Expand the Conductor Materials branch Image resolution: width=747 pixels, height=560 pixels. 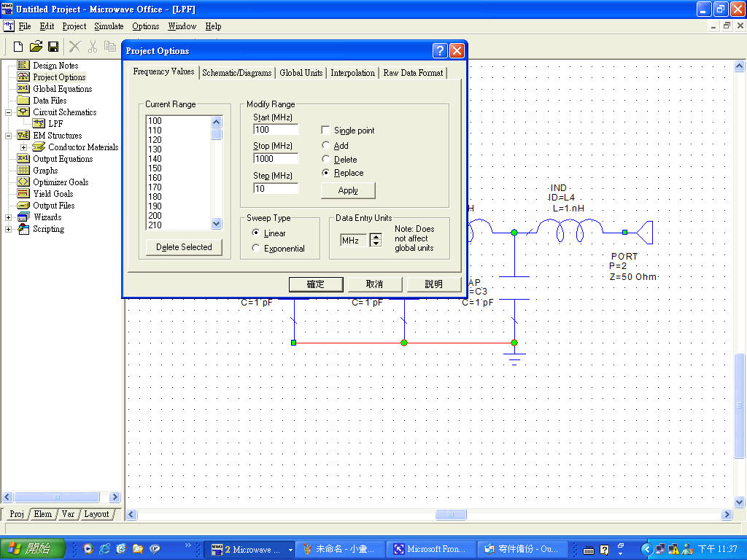coord(23,147)
